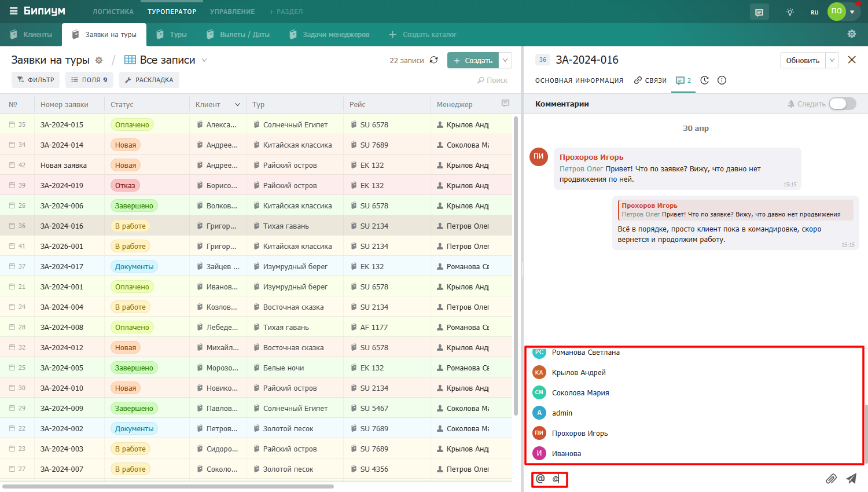Send comment with paper plane icon
868x492 pixels.
coord(851,479)
